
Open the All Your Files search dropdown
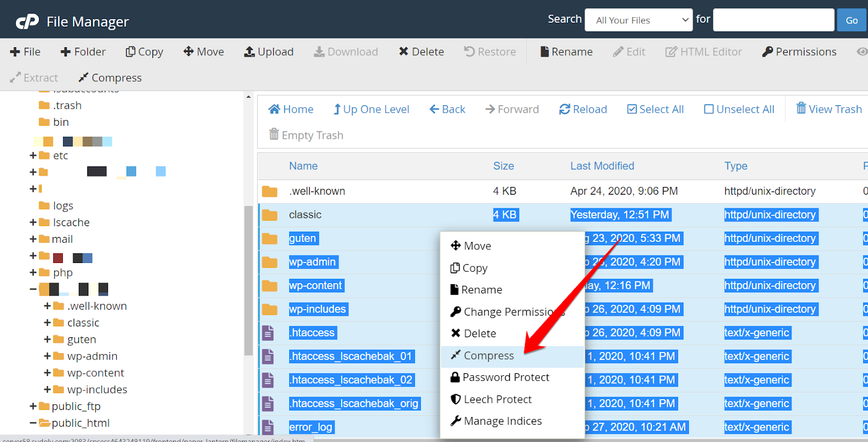click(x=639, y=20)
